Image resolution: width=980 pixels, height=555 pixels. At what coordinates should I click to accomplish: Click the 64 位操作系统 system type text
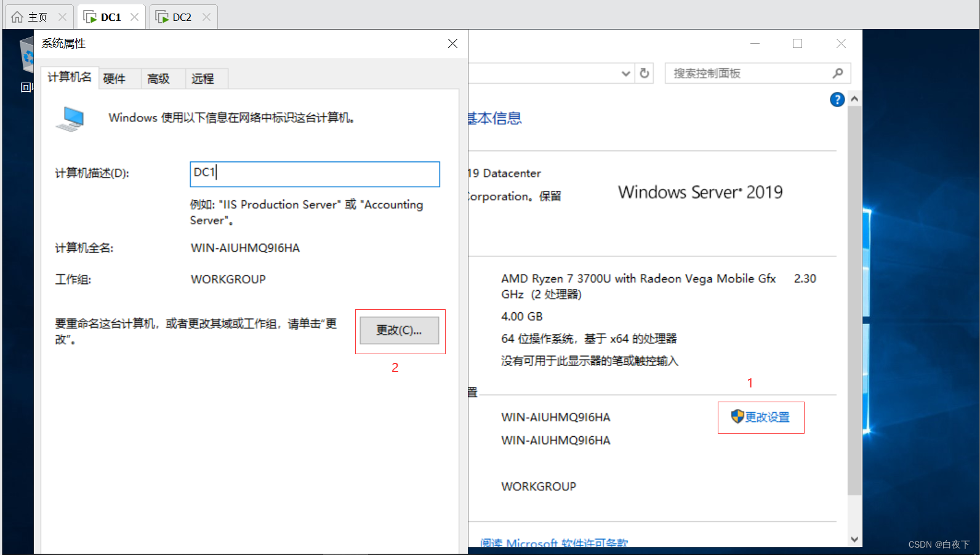589,339
